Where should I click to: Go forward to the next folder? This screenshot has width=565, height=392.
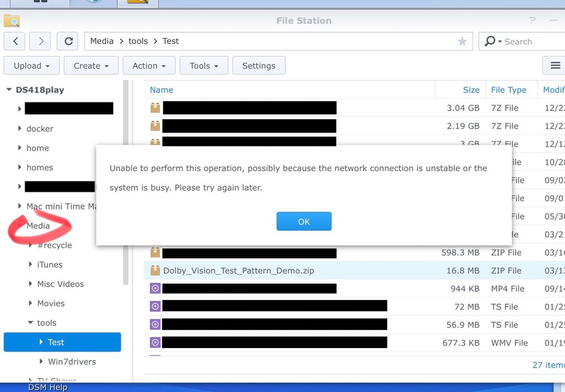pos(40,41)
